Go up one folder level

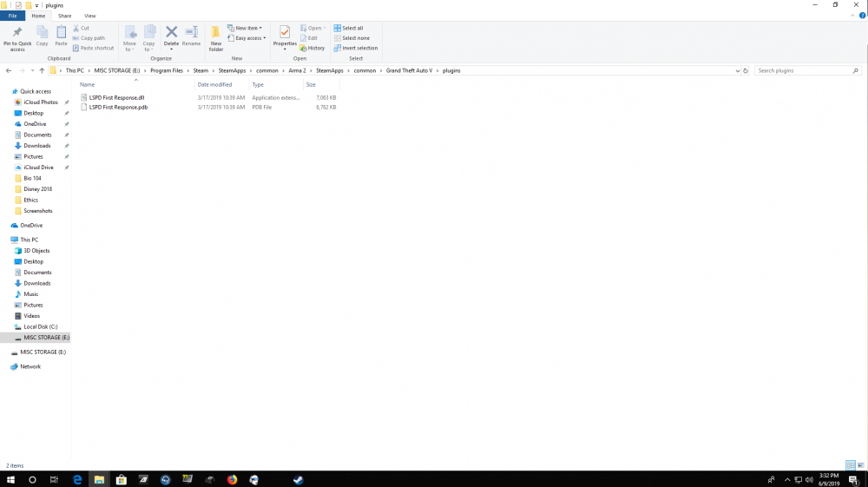coord(42,70)
